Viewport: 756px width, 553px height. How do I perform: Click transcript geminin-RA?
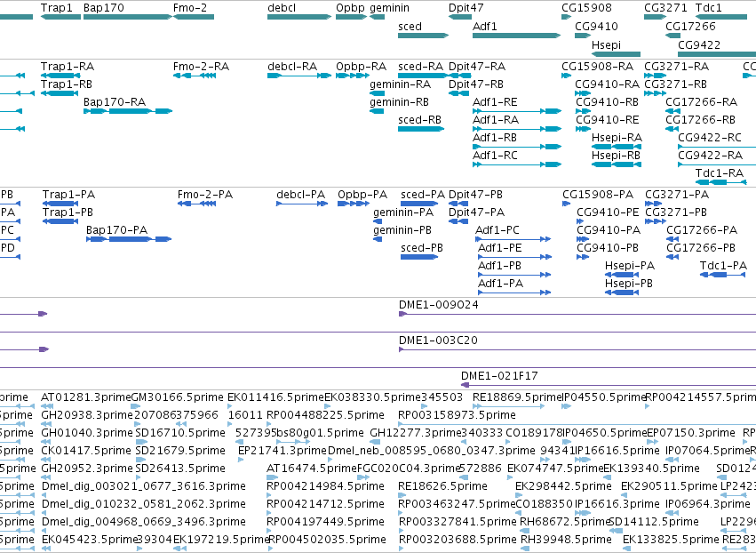pyautogui.click(x=400, y=84)
